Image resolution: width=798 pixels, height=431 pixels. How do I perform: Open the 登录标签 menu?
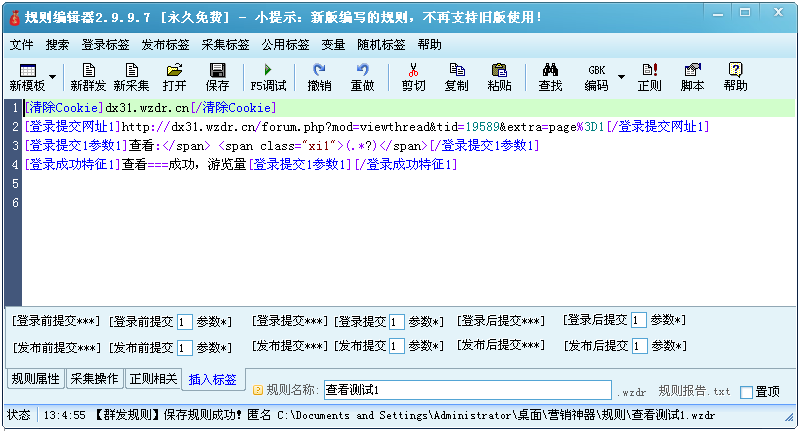[x=105, y=45]
